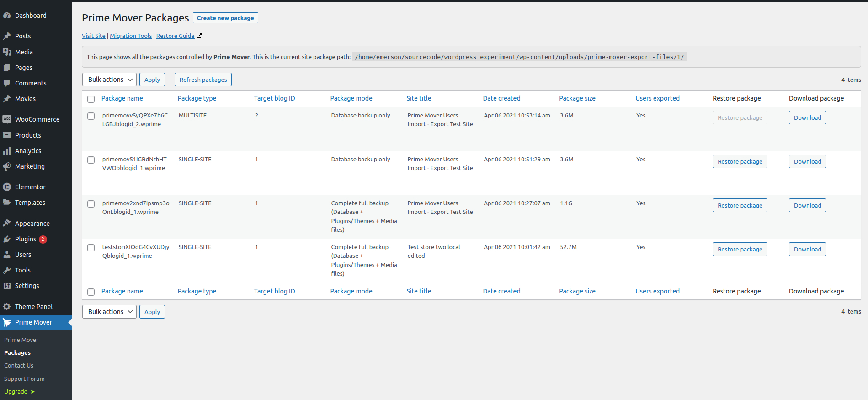Open the Restore Guide link
The image size is (868, 400).
click(176, 36)
